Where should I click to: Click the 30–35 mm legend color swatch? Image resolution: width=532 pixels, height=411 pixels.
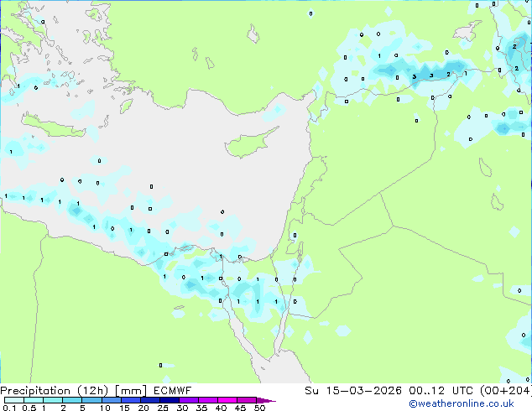click(x=189, y=400)
